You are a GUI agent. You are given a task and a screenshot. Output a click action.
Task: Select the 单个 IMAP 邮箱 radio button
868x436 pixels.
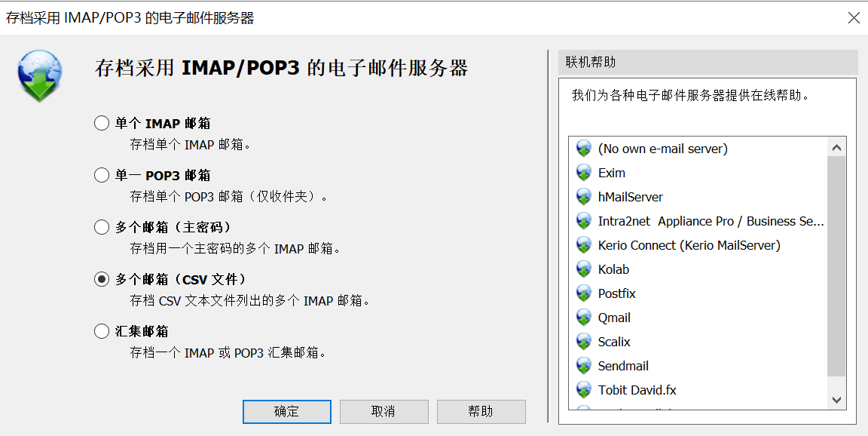pyautogui.click(x=101, y=123)
